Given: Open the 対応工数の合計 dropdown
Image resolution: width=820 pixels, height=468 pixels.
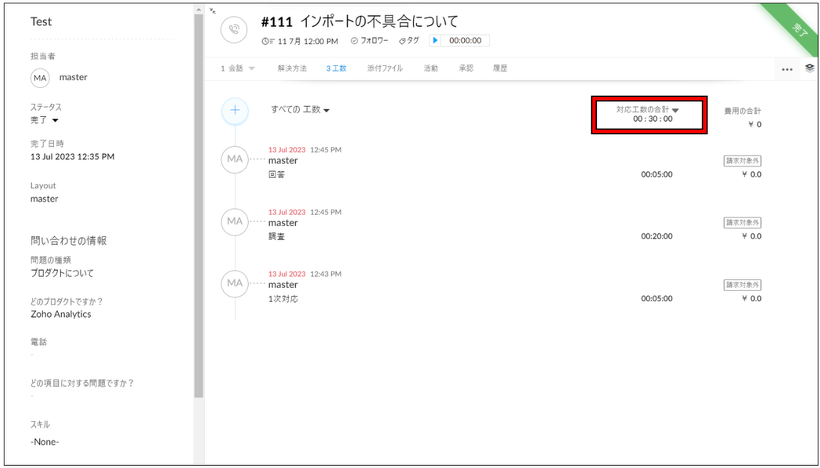Looking at the screenshot, I should 676,110.
